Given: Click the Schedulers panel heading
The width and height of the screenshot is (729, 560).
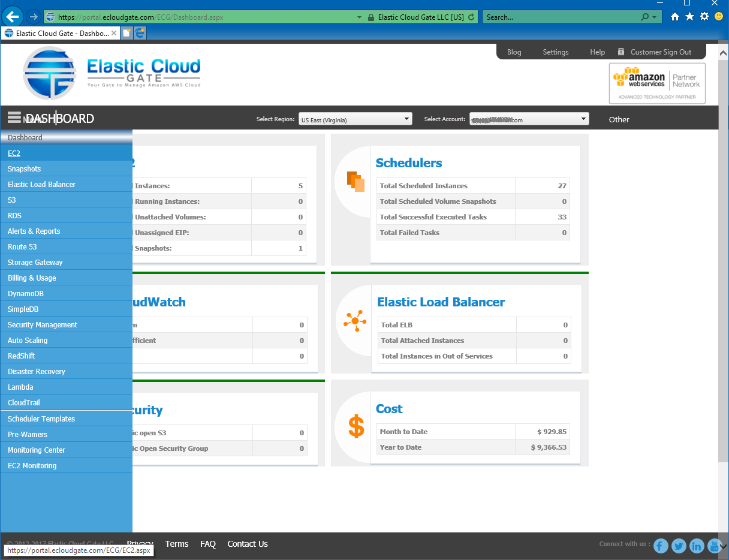Looking at the screenshot, I should coord(409,163).
